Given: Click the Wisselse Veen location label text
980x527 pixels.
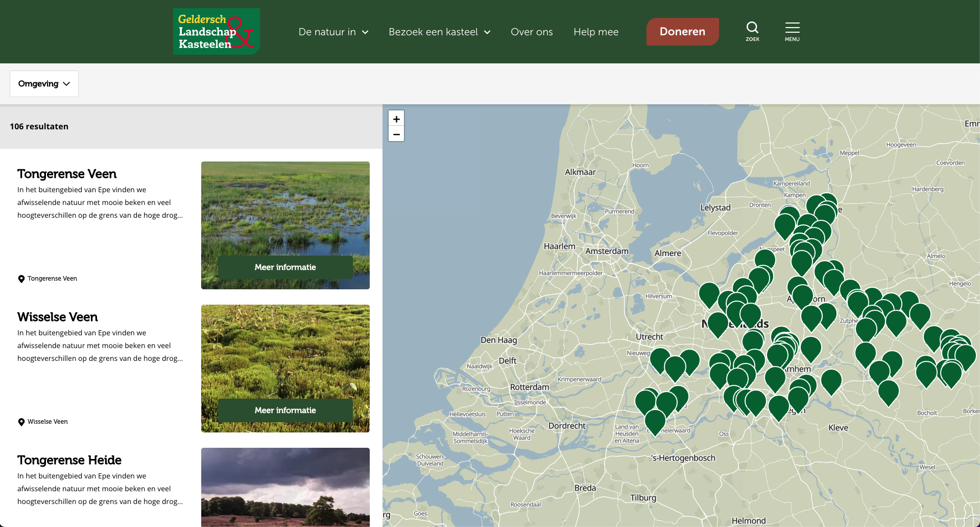Looking at the screenshot, I should [47, 422].
